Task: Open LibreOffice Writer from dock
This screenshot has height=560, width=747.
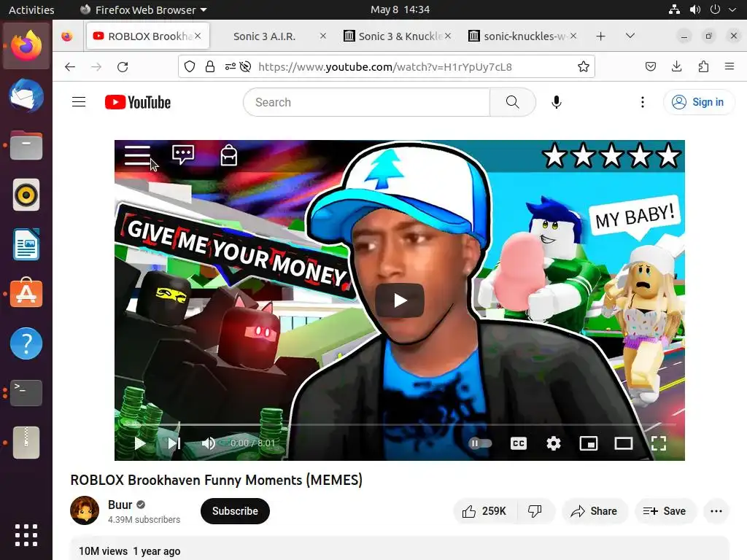Action: (x=26, y=244)
